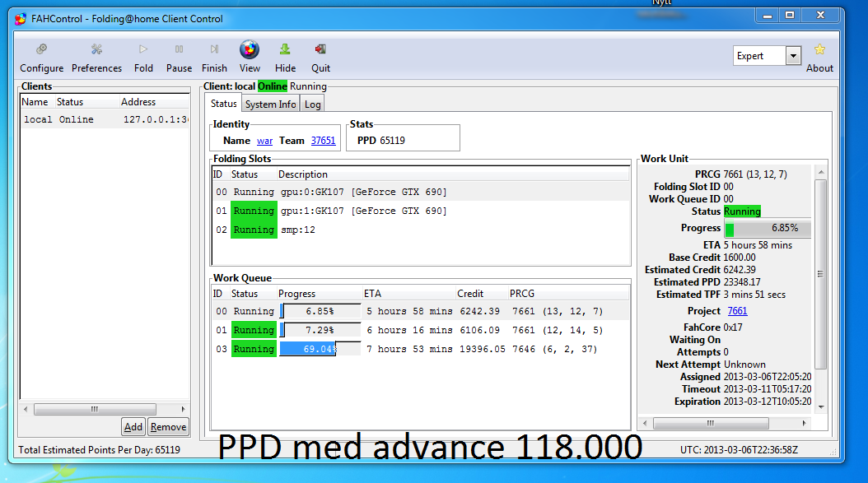Click the 69.04% progress bar in the queue
This screenshot has height=483, width=868.
pos(320,349)
